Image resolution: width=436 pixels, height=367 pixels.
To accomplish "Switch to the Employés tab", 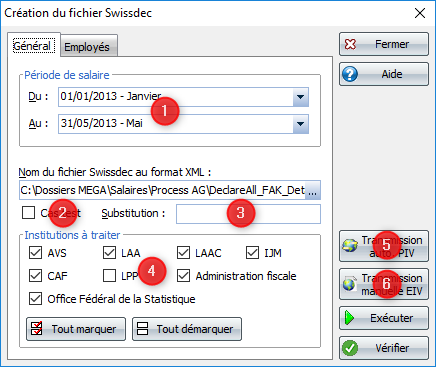I will pyautogui.click(x=87, y=47).
